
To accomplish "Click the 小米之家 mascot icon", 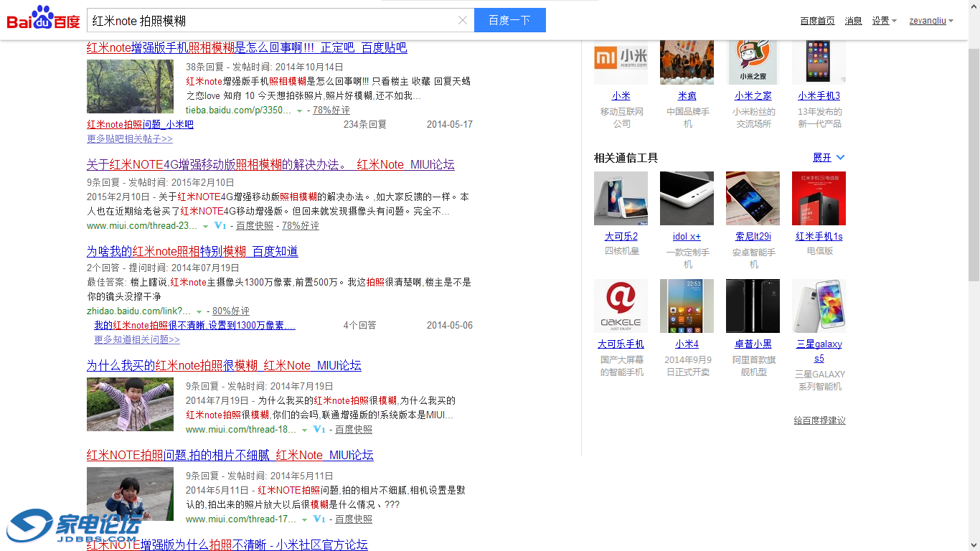I will click(x=753, y=62).
